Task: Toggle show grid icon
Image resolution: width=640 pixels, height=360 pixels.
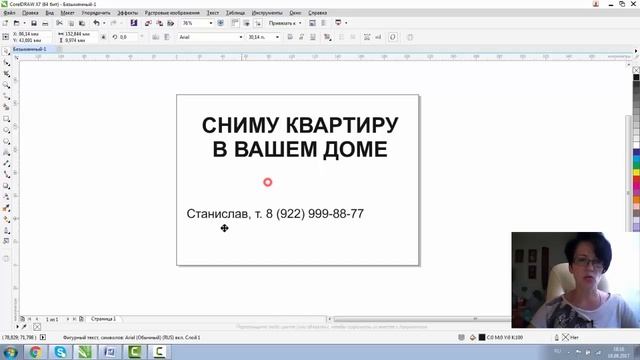Action: (x=247, y=23)
